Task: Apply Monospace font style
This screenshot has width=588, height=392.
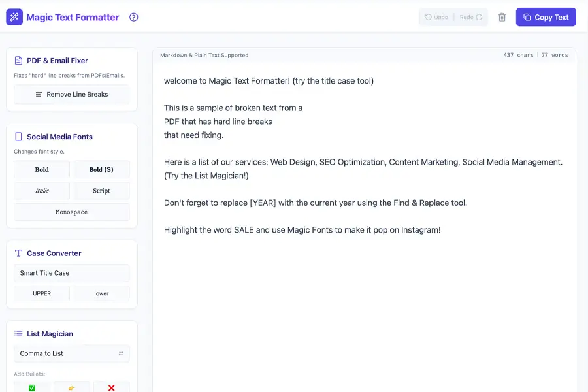Action: 71,212
